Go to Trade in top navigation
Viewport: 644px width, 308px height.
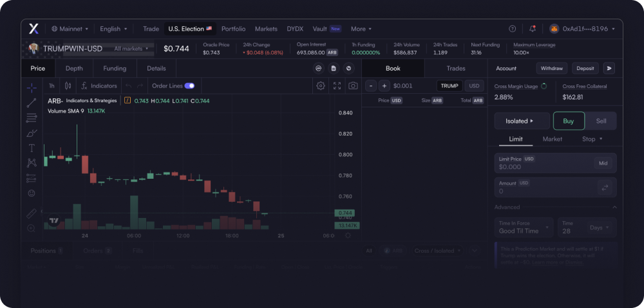tap(151, 29)
